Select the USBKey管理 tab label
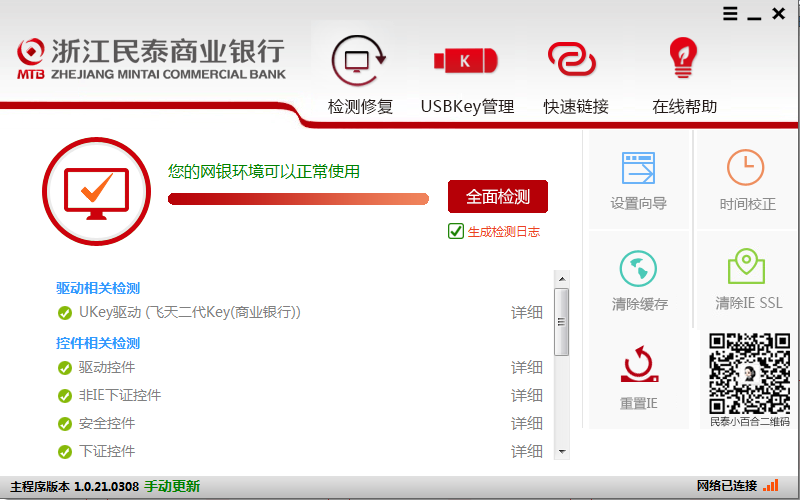800x500 pixels. pyautogui.click(x=467, y=107)
